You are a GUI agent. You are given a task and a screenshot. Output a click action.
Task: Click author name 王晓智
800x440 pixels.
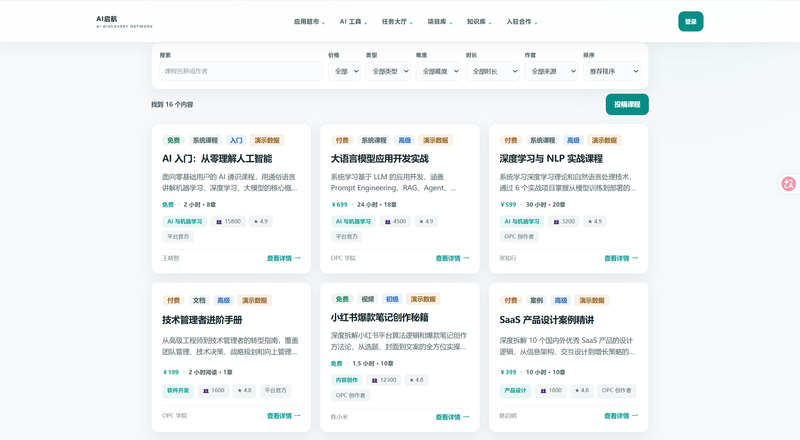(x=171, y=258)
